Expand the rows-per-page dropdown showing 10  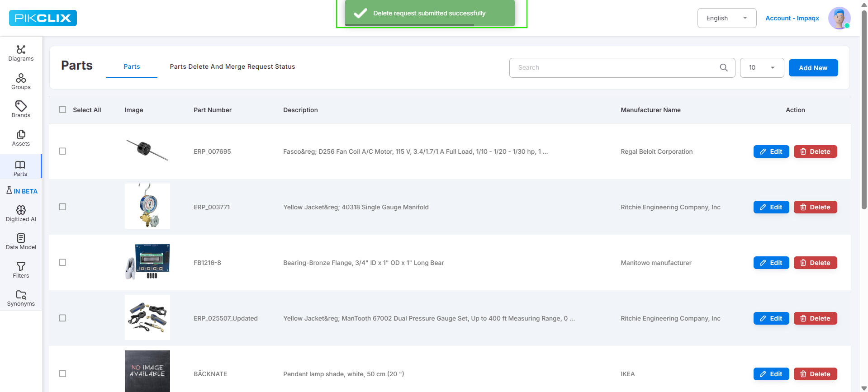point(762,68)
